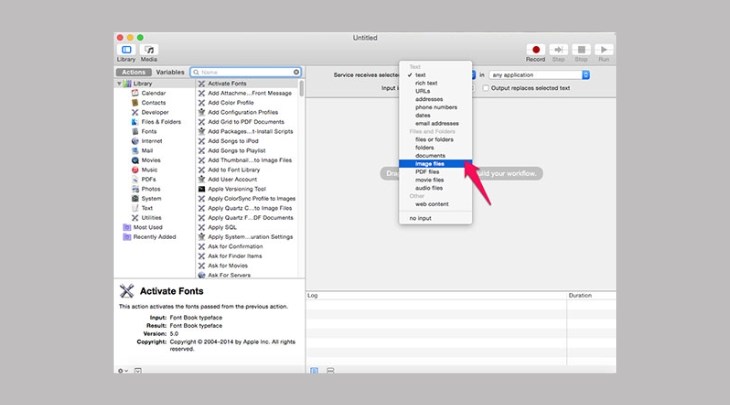Open the Media browser button
Image resolution: width=730 pixels, height=405 pixels.
coord(149,53)
